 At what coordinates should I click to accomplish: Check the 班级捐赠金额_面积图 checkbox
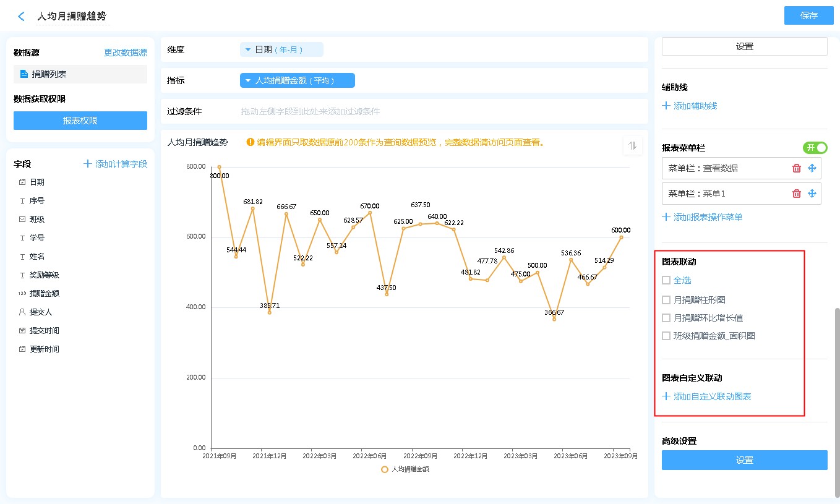(x=666, y=336)
